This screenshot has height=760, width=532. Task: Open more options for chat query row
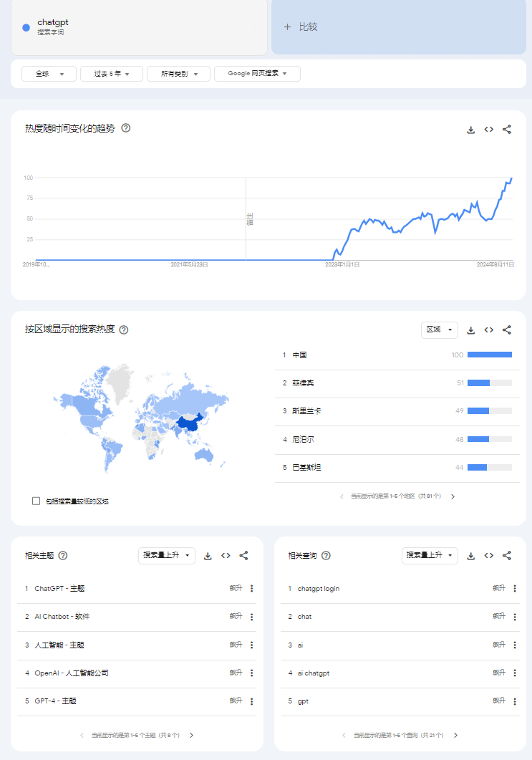(515, 617)
